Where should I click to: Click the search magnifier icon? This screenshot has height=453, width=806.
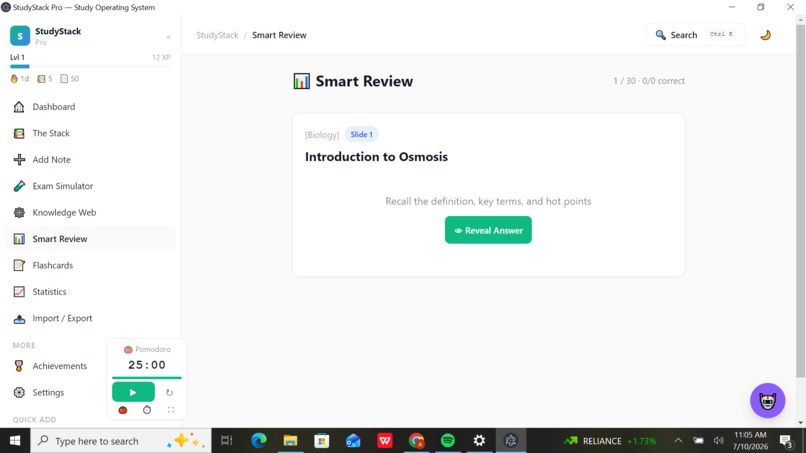[x=661, y=35]
